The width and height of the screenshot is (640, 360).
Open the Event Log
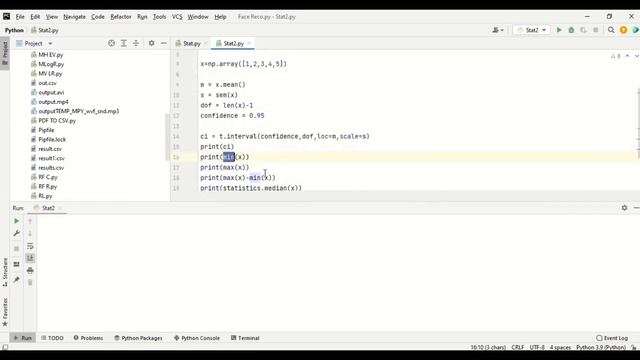[612, 338]
